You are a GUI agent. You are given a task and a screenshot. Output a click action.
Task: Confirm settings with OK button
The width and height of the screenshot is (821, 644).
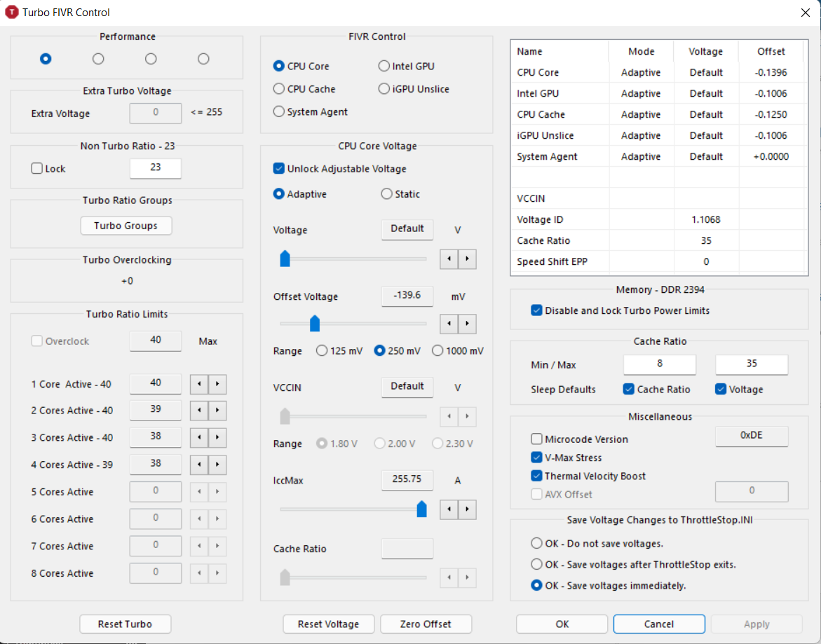point(562,624)
